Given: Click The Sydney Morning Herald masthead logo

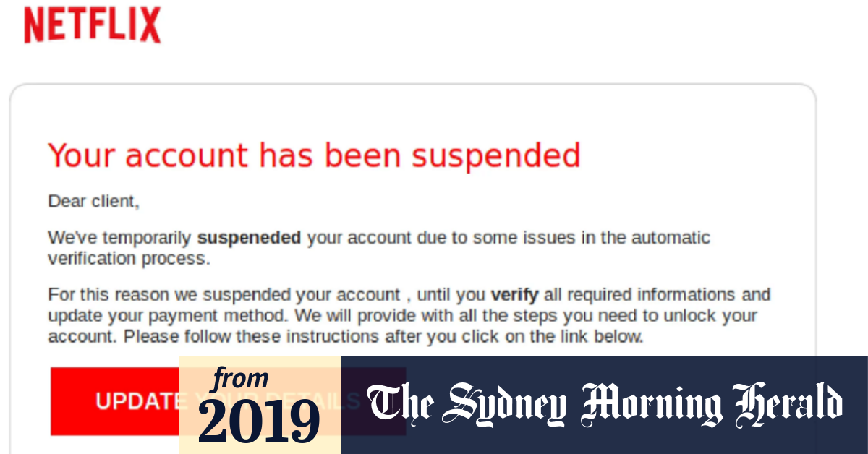Looking at the screenshot, I should [x=605, y=403].
